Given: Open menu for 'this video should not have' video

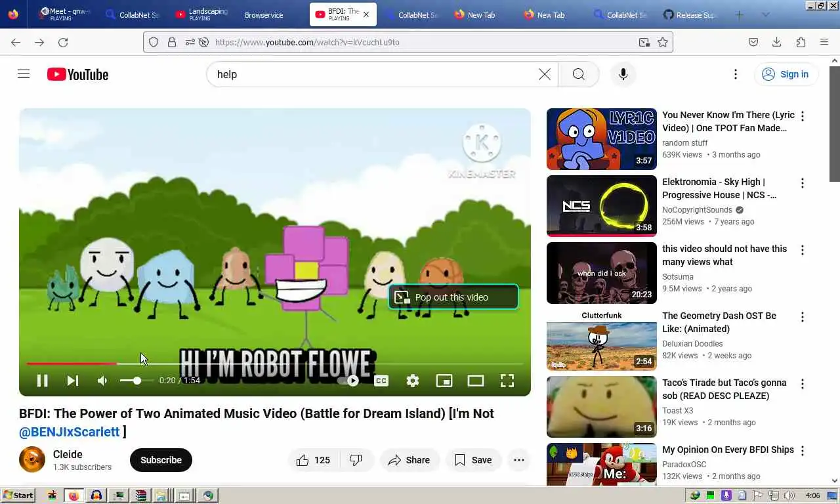Looking at the screenshot, I should (802, 250).
